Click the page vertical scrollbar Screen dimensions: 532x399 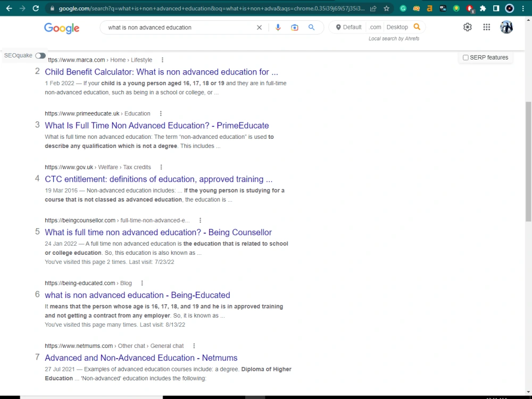(x=529, y=162)
